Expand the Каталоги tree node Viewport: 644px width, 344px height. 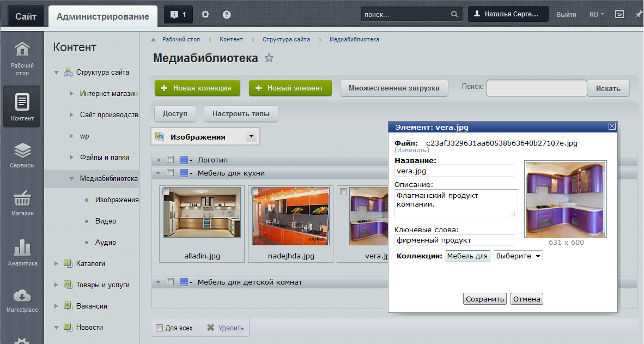[56, 263]
